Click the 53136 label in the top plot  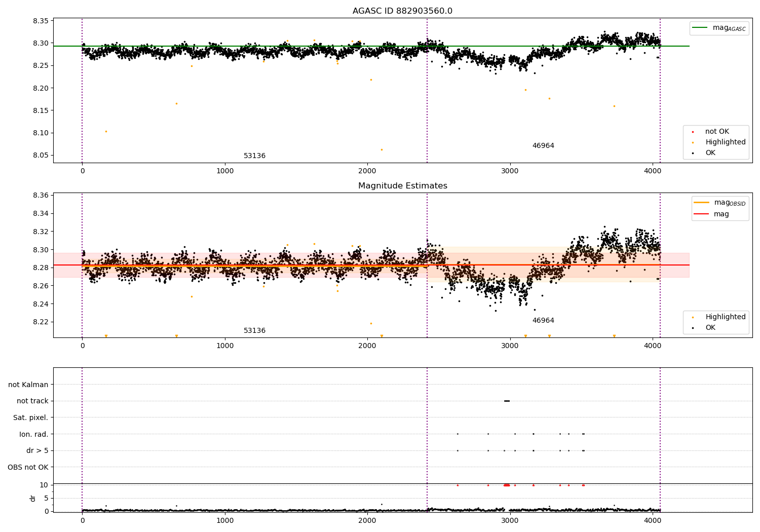(x=254, y=156)
